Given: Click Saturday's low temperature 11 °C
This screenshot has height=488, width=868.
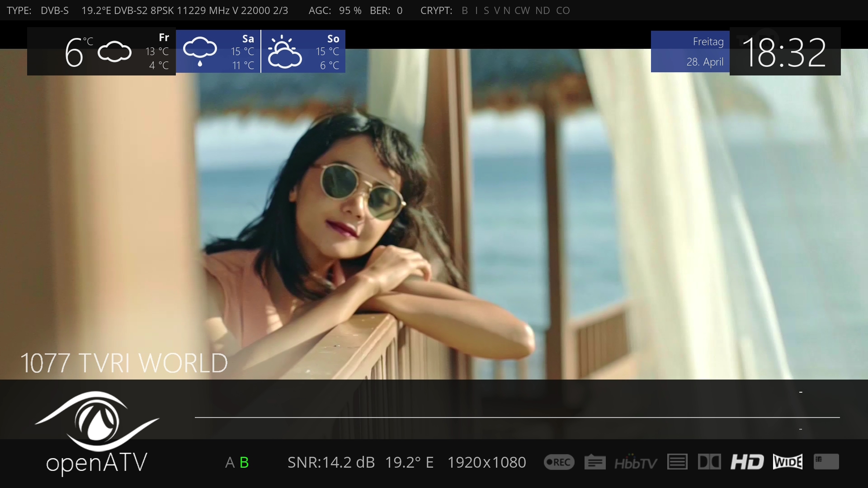Looking at the screenshot, I should pos(243,66).
